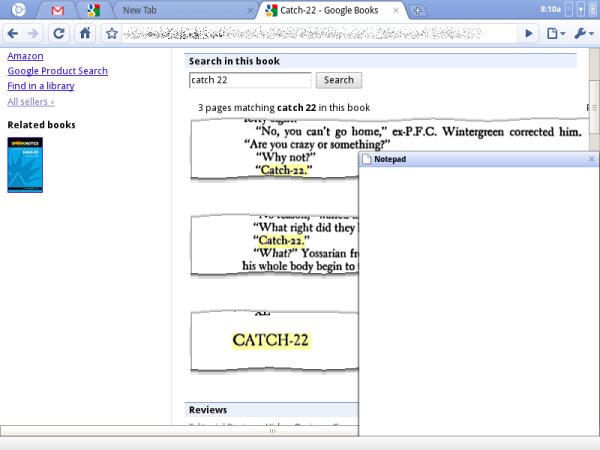The height and width of the screenshot is (450, 600).
Task: Click the Related books heading
Action: 41,125
